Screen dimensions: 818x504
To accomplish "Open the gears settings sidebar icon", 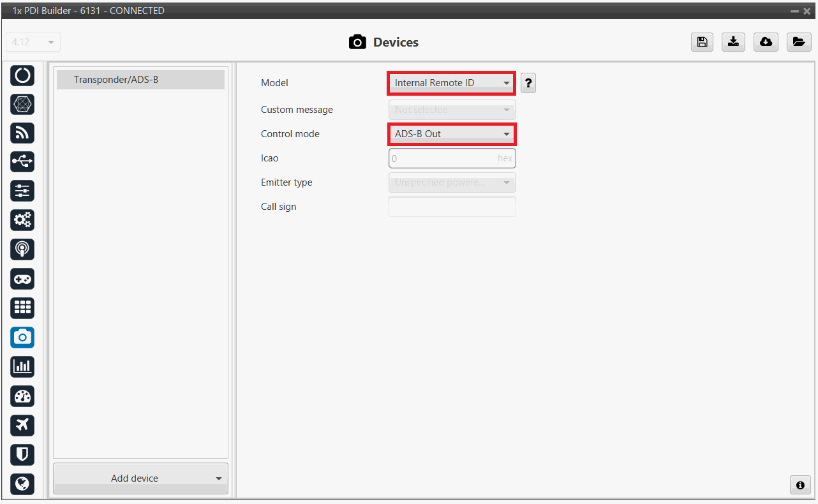I will coord(22,220).
